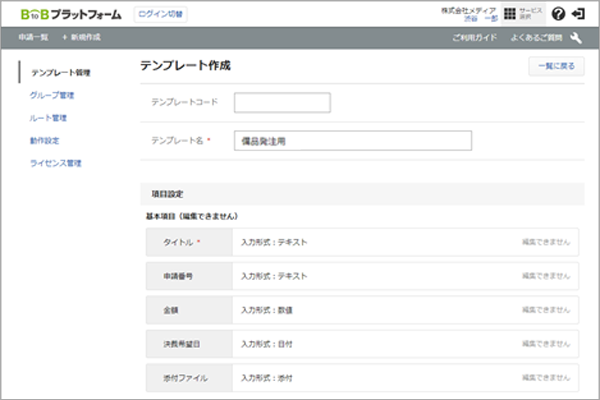The width and height of the screenshot is (600, 400).
Task: Click the ログイン切替 button
Action: (x=161, y=14)
